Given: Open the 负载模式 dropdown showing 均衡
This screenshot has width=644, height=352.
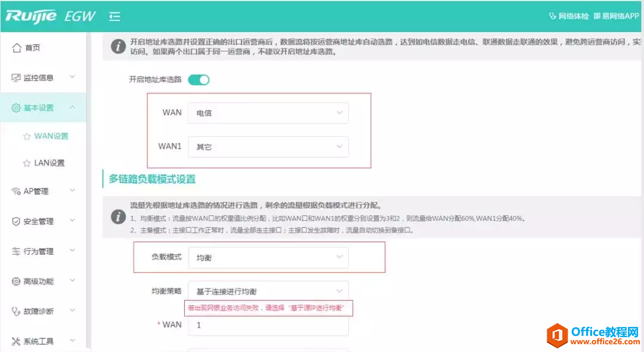Looking at the screenshot, I should pyautogui.click(x=268, y=258).
